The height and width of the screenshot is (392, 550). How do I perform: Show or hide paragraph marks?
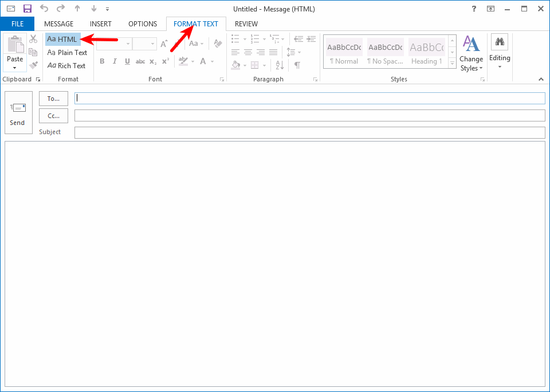point(297,65)
